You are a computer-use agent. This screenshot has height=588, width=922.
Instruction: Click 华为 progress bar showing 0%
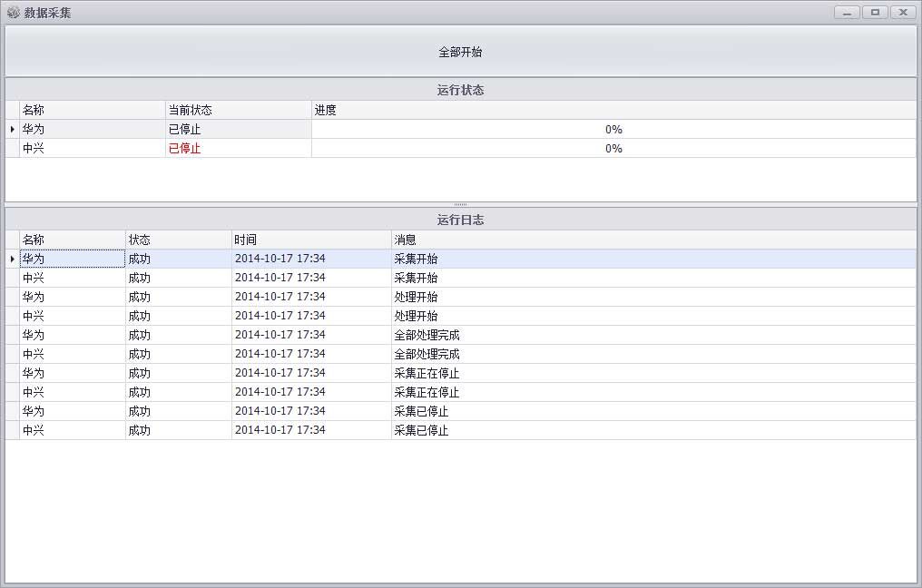click(613, 130)
